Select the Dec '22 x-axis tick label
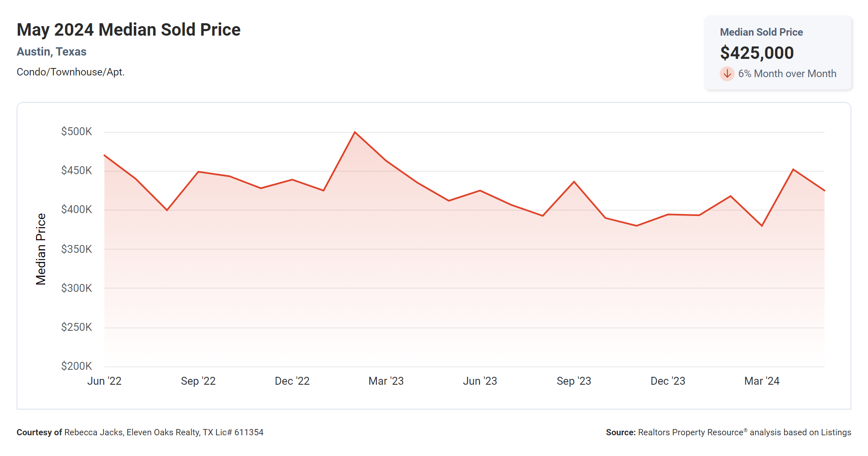The height and width of the screenshot is (456, 868). point(292,381)
